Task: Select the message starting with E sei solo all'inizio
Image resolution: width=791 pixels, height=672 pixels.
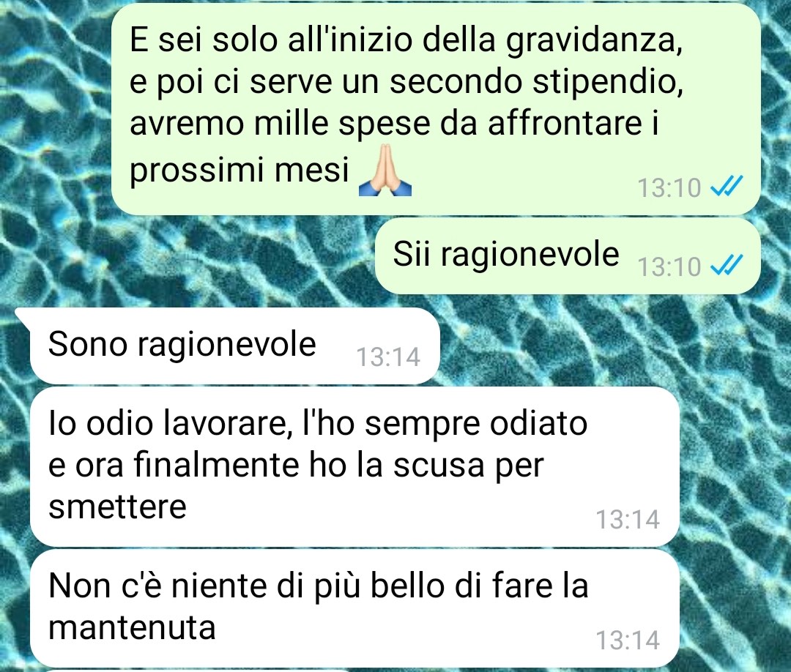Action: tap(435, 109)
